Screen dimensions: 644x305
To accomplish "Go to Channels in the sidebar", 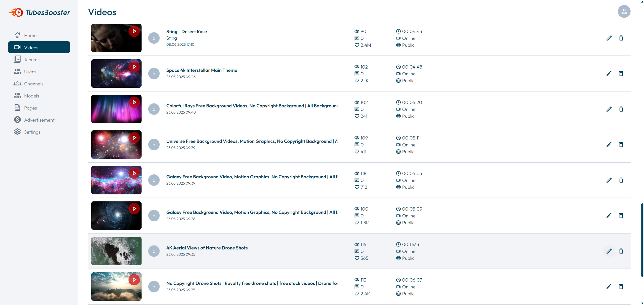I will point(33,84).
